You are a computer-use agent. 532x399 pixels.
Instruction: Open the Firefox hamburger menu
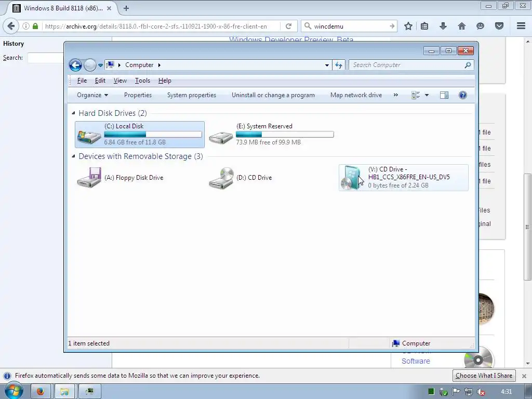point(521,26)
